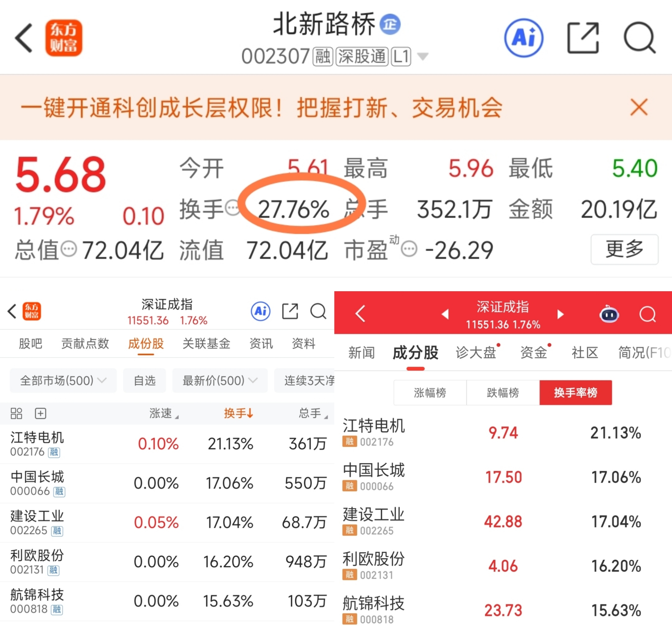The image size is (672, 626).
Task: Expand the 最新价(500) filter dropdown
Action: pos(220,381)
